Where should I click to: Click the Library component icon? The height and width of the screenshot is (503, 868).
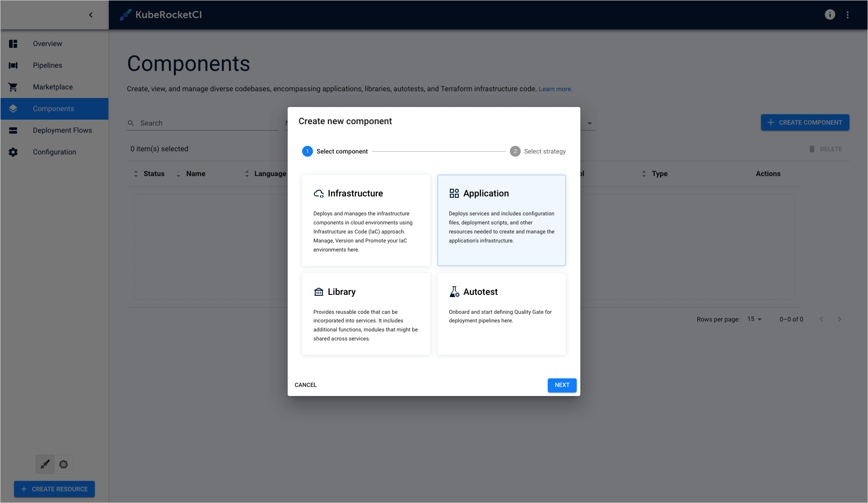pyautogui.click(x=318, y=292)
